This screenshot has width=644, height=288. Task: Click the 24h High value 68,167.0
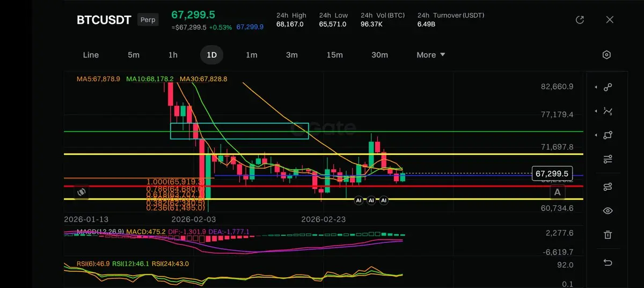coord(290,24)
